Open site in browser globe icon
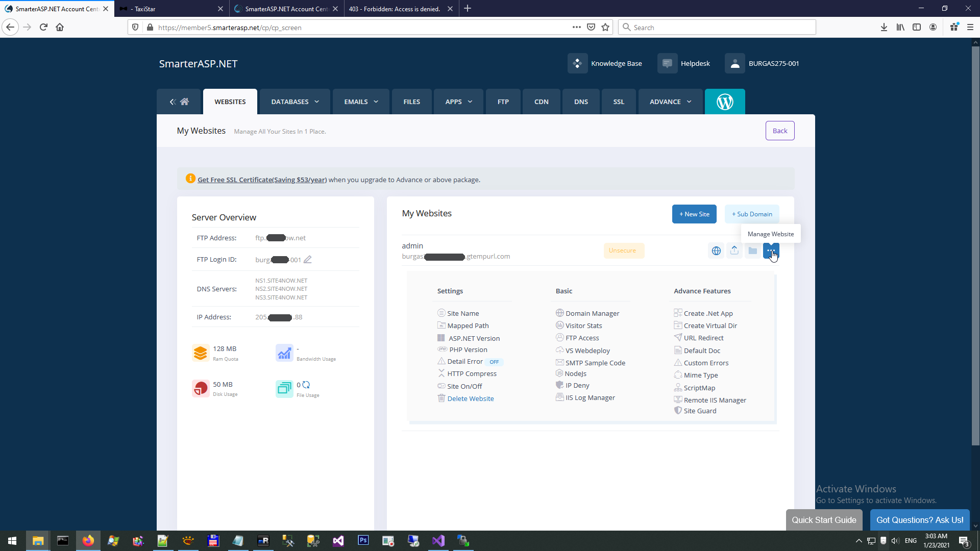The width and height of the screenshot is (980, 551). point(716,251)
